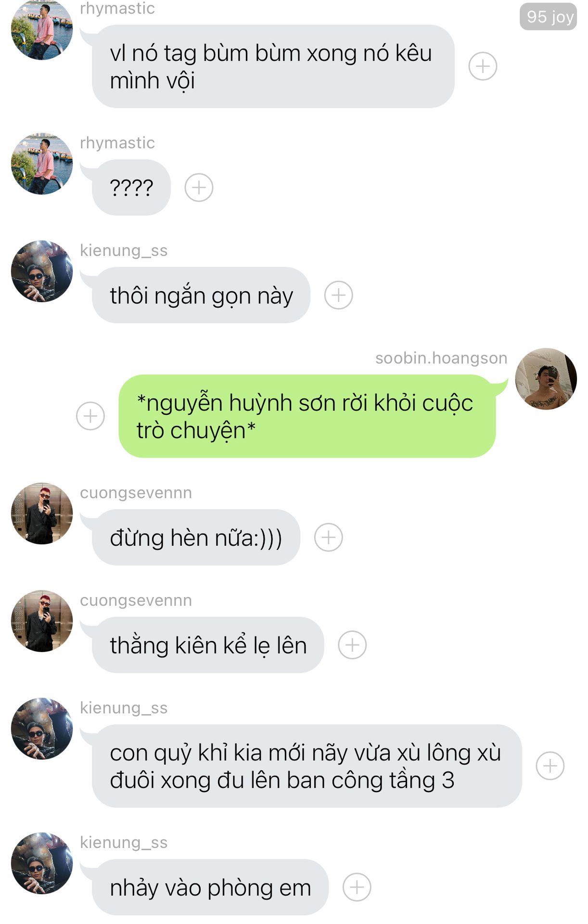Add reaction to 'thôi ngắn gọn này' message
588x924 pixels.
[x=338, y=295]
